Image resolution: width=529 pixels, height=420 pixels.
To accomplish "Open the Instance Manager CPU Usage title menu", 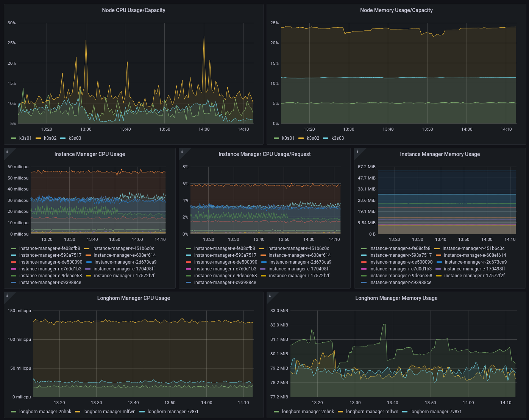I will coord(90,154).
